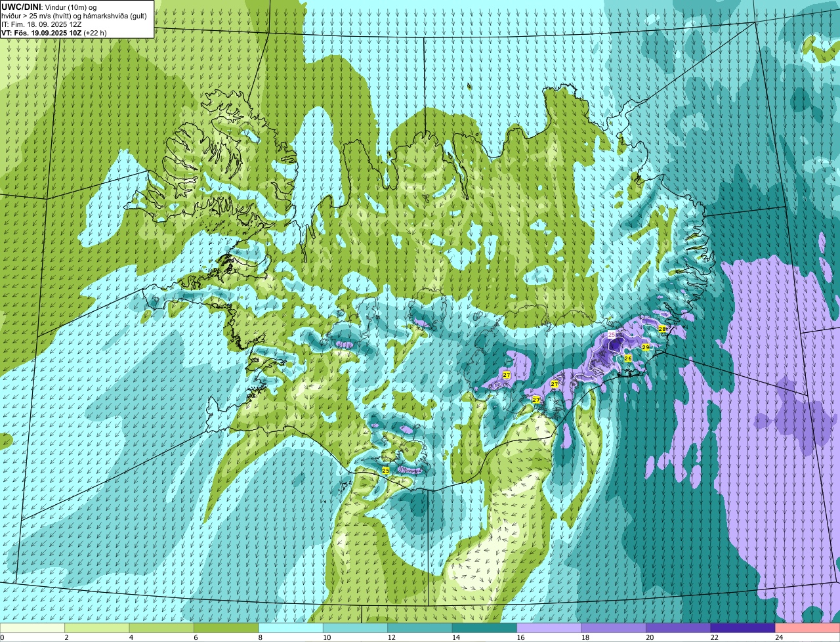The height and width of the screenshot is (642, 840).
Task: Click the pale cream 0–2 m/s legend swatch
Action: (33, 628)
